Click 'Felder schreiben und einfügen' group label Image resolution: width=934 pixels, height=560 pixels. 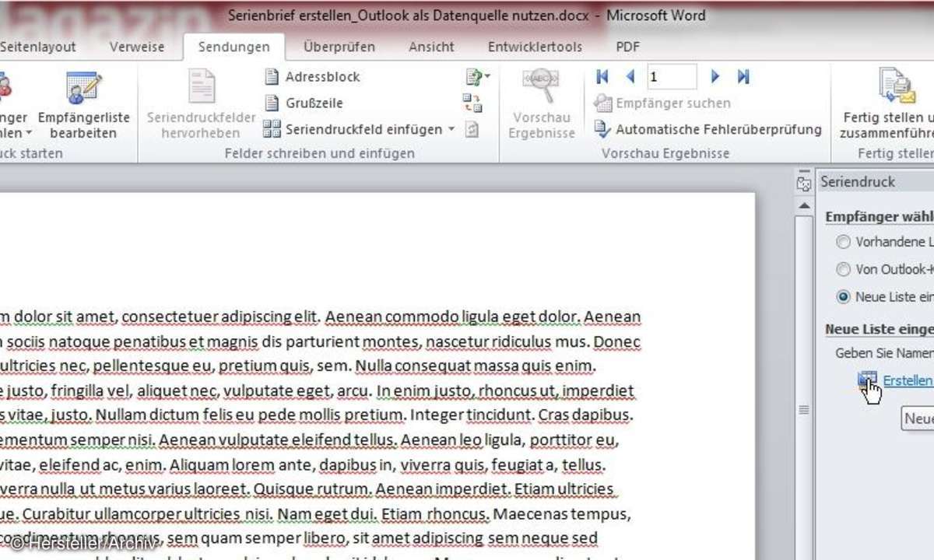(319, 153)
